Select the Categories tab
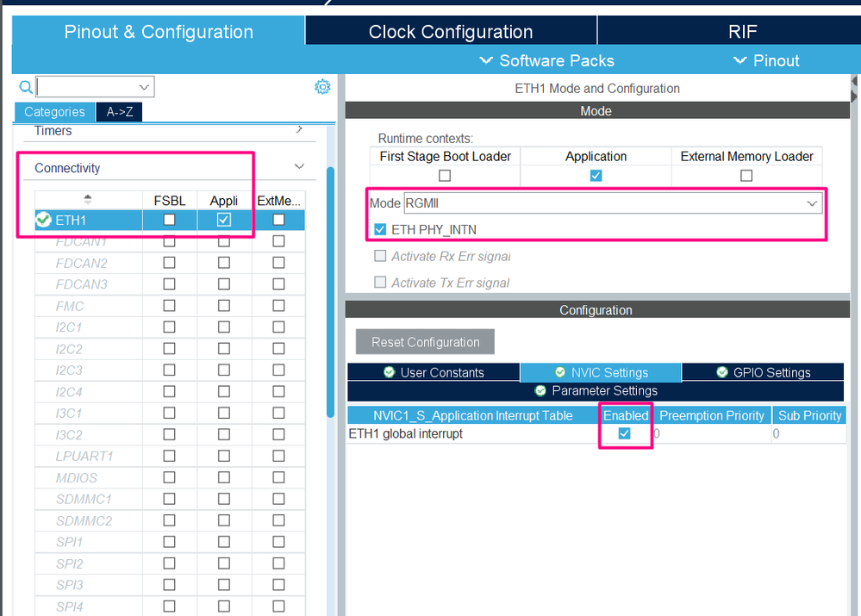Screen dimensions: 861x616 (x=54, y=112)
